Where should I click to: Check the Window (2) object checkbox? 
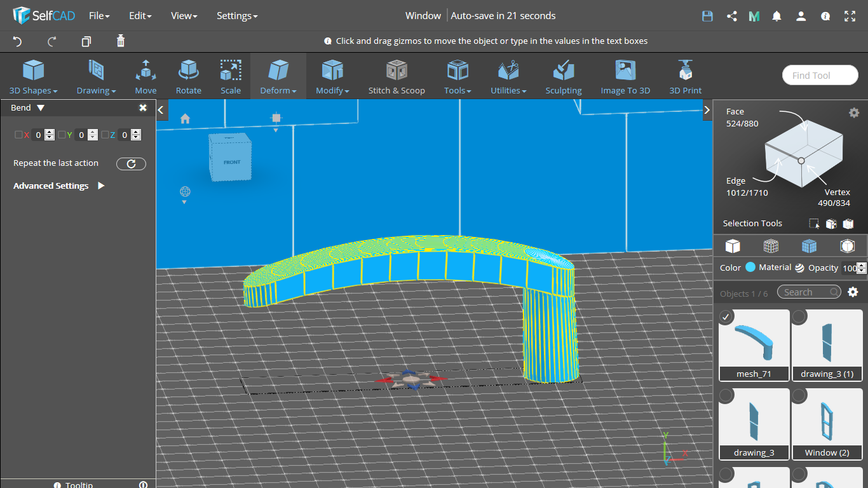point(799,395)
